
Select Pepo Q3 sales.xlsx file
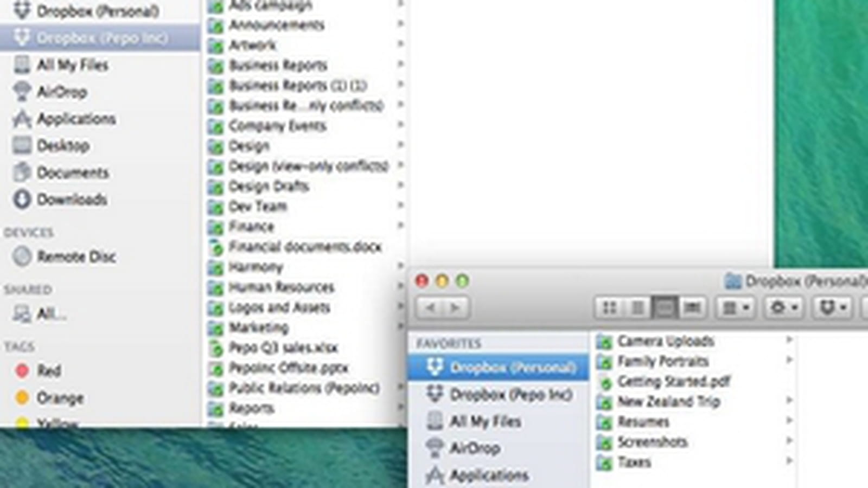click(273, 348)
